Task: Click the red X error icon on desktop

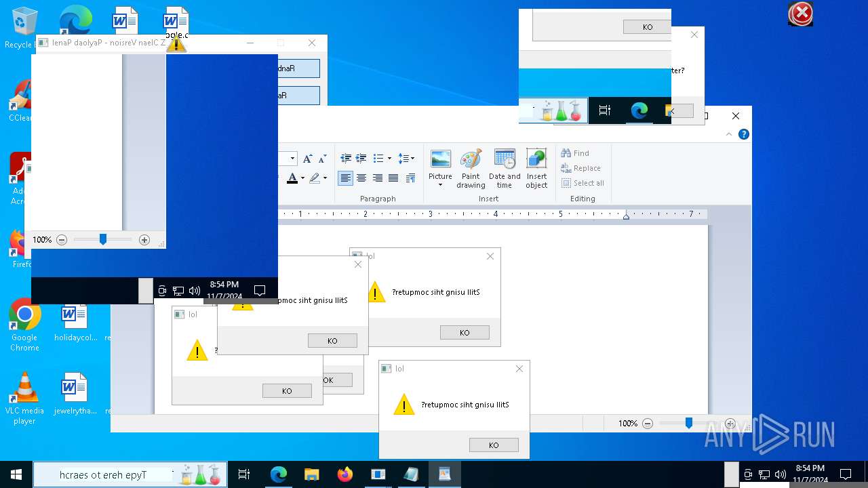Action: (801, 14)
